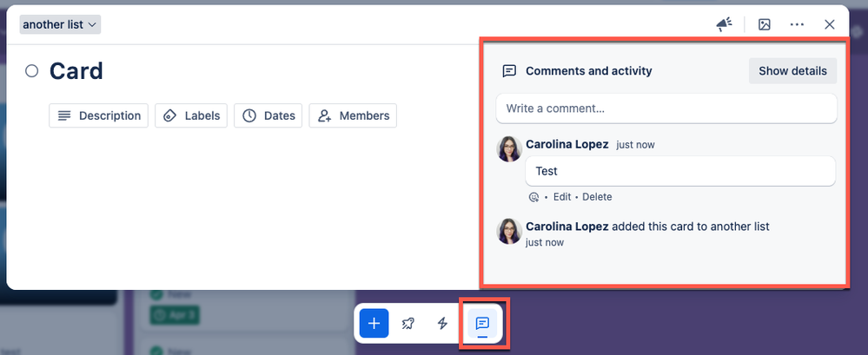Click the blue plus add button

click(374, 323)
